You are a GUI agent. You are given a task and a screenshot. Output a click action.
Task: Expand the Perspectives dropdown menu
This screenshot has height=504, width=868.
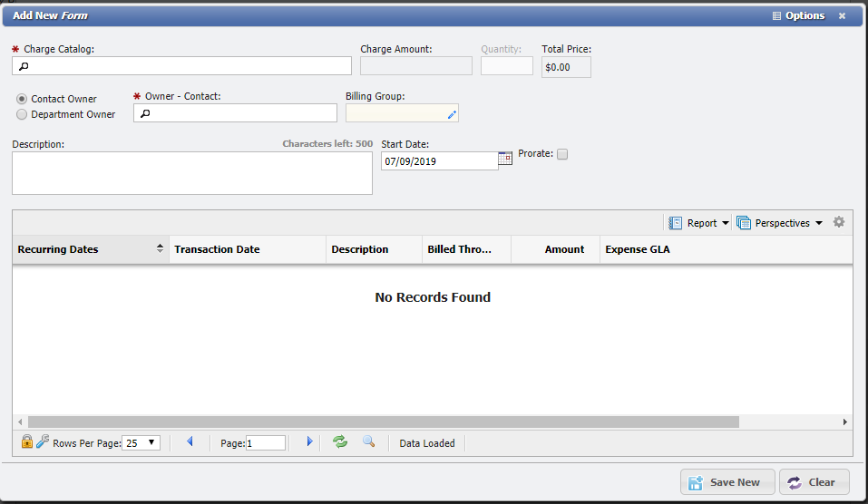click(x=780, y=223)
